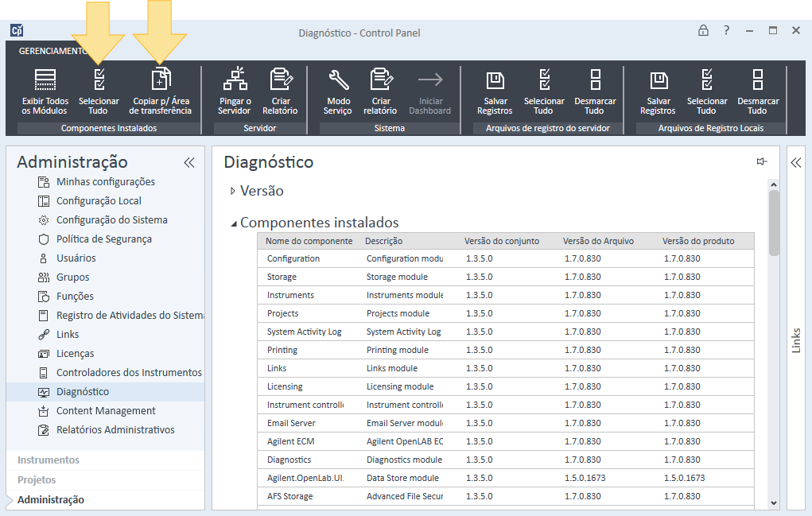This screenshot has height=516, width=812.
Task: Switch to Instrumentos section
Action: (49, 460)
